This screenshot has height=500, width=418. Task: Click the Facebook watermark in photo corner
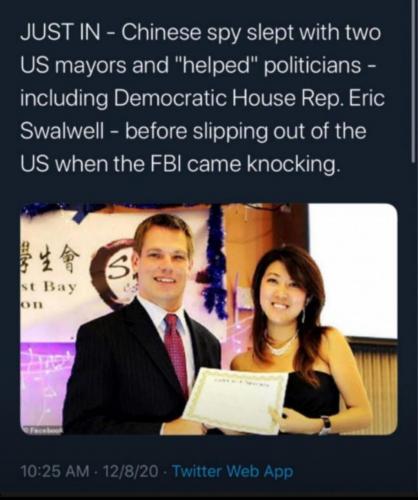click(x=40, y=431)
